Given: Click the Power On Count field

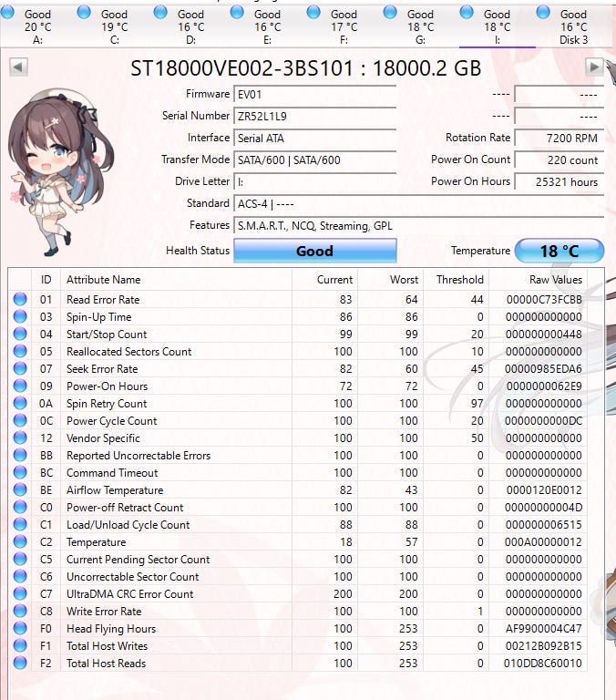Looking at the screenshot, I should 560,160.
